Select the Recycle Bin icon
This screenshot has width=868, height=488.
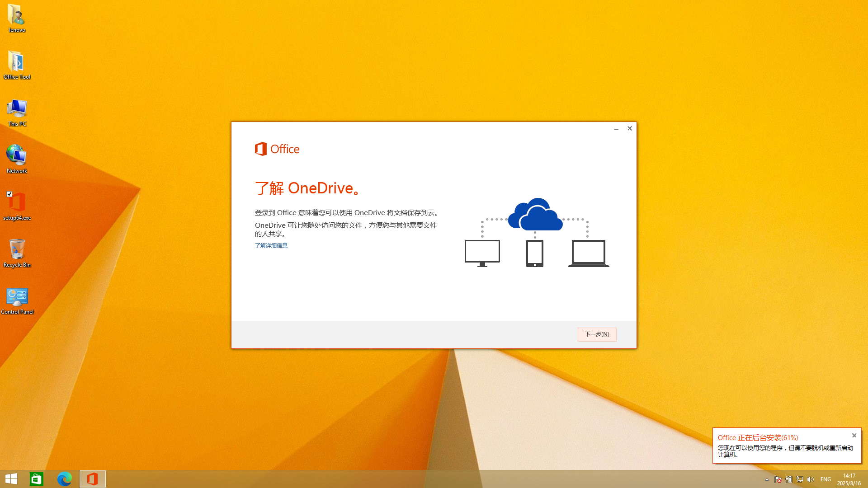pos(17,250)
